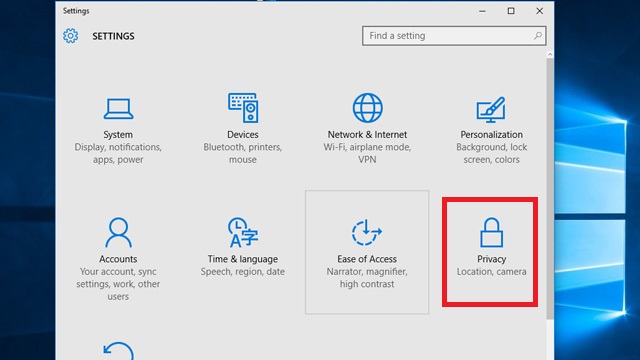
Task: Open the Accounts person icon
Action: coord(118,232)
